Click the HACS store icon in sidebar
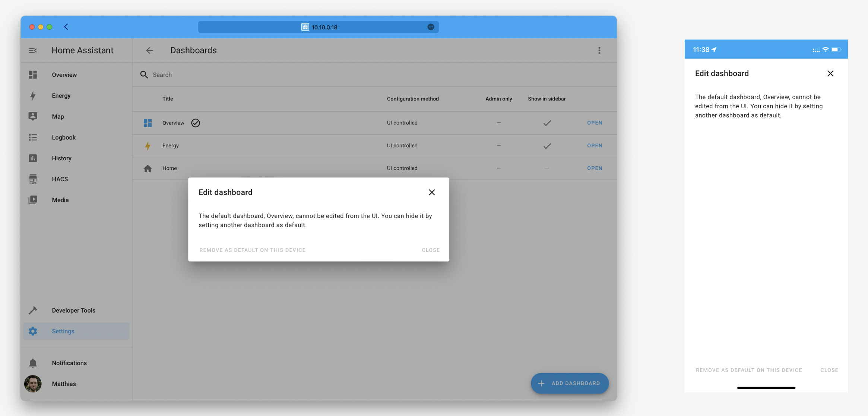 coord(33,179)
